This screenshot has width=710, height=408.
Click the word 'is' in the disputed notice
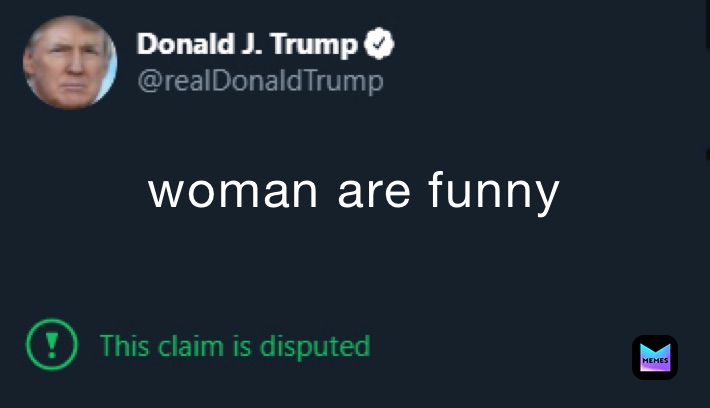coord(241,346)
